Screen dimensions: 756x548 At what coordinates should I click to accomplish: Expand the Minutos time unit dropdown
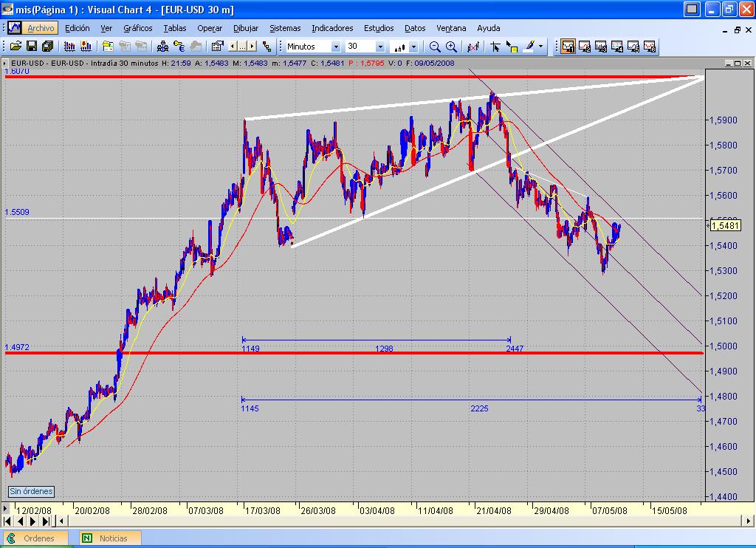point(336,47)
